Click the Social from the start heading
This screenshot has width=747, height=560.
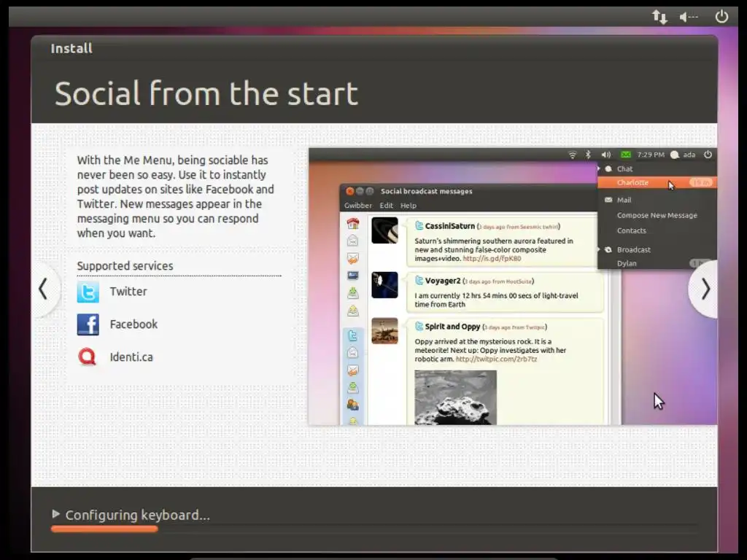point(206,93)
